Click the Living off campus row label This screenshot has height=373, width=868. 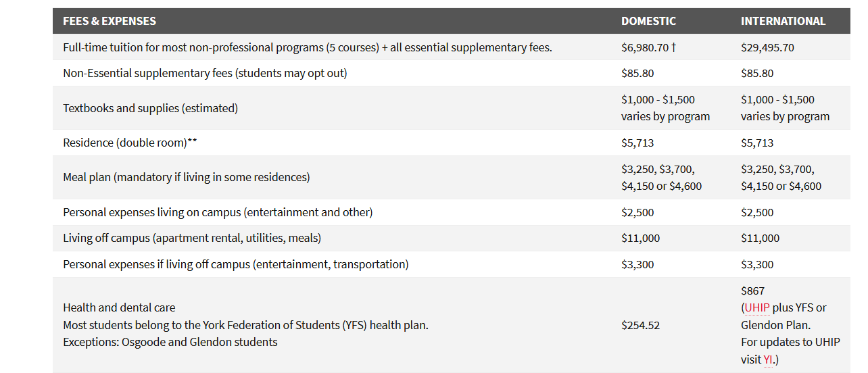(x=191, y=239)
